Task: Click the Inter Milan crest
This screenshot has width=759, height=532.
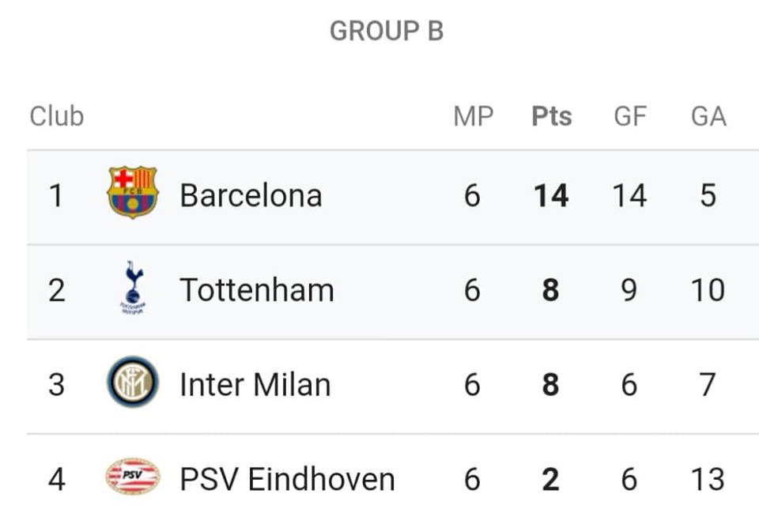Action: tap(133, 382)
